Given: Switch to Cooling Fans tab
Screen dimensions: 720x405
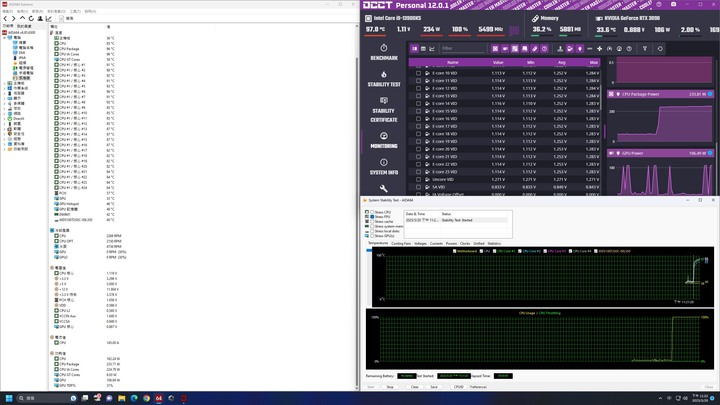Looking at the screenshot, I should point(401,243).
